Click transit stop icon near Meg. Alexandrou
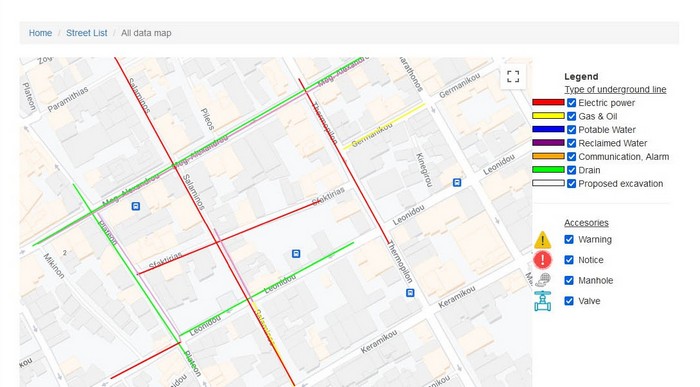Screen dimensions: 700x387 tap(136, 206)
